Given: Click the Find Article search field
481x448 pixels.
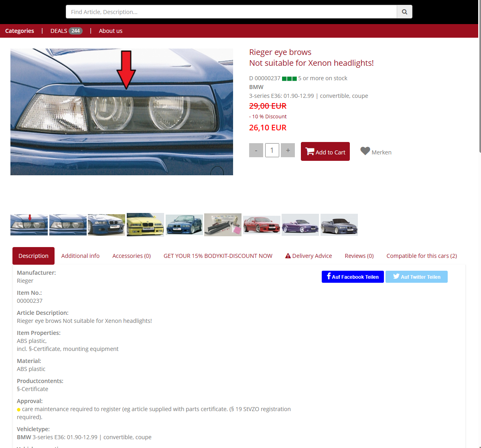Looking at the screenshot, I should (231, 12).
